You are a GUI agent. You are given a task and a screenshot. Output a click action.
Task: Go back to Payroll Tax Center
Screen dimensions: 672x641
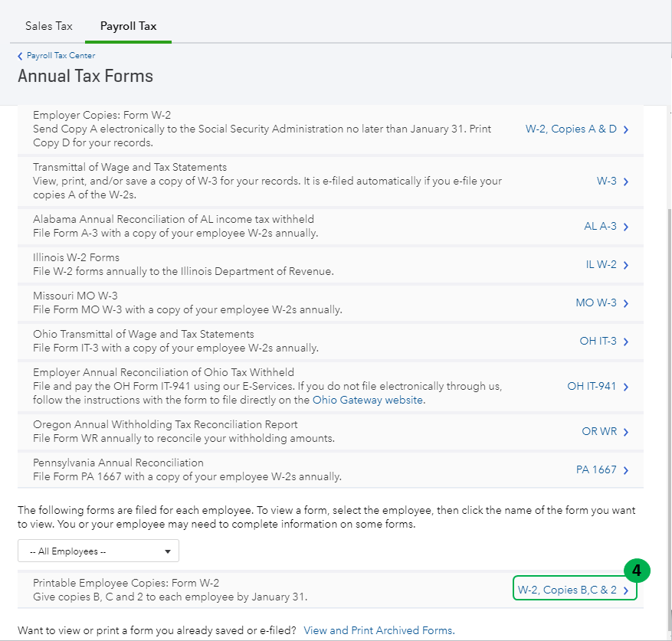point(61,56)
